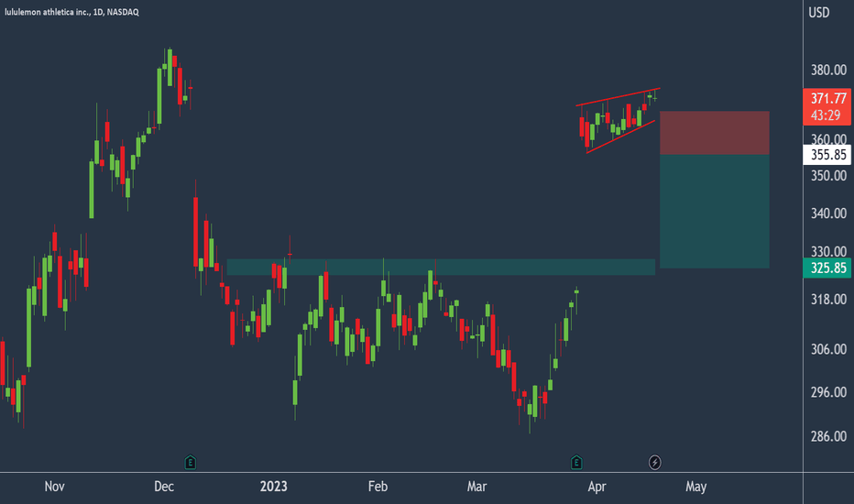Click the 43:29 countdown timer
The height and width of the screenshot is (504, 854).
click(x=825, y=115)
